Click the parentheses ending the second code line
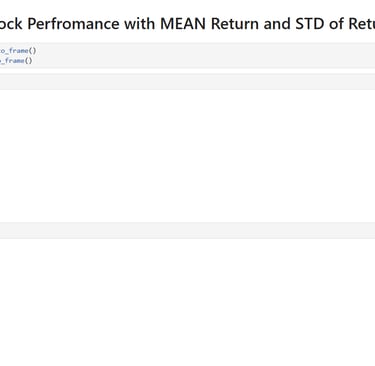 pyautogui.click(x=29, y=61)
